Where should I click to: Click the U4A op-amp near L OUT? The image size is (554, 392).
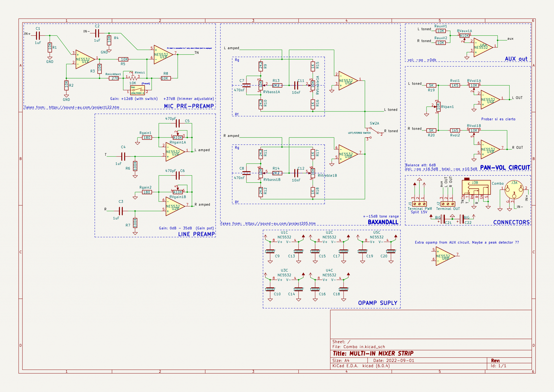[490, 100]
